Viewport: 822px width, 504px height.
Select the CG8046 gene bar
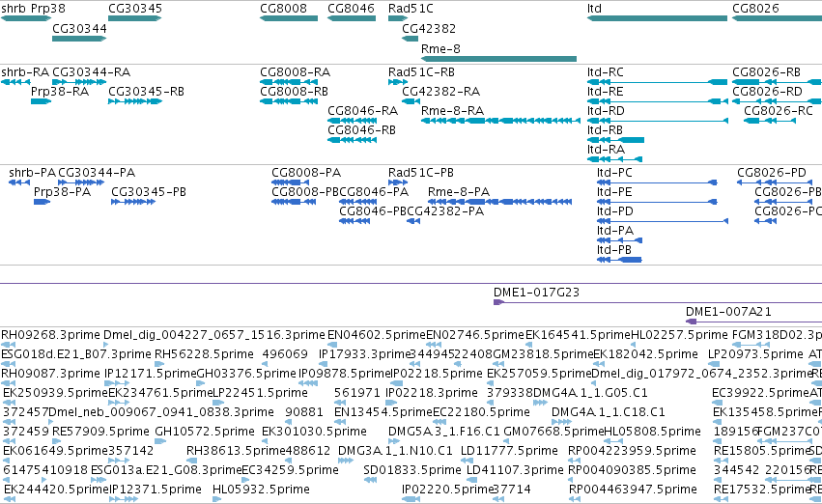click(x=352, y=18)
